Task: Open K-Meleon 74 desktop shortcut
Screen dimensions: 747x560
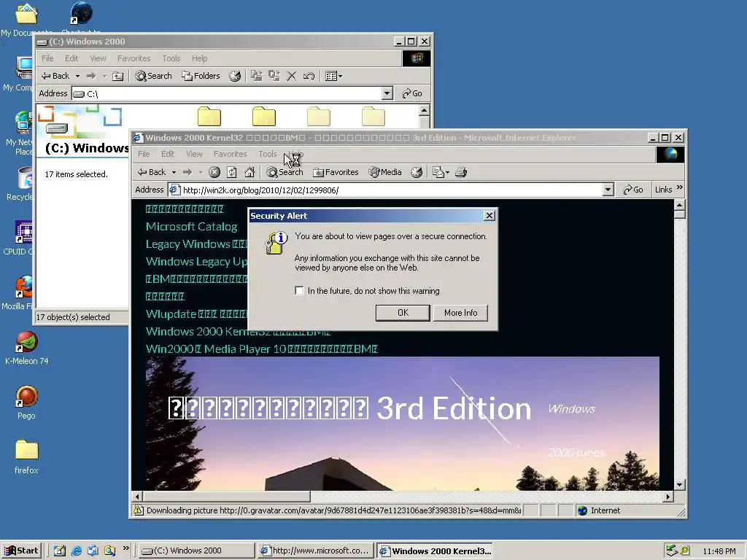Action: click(27, 348)
